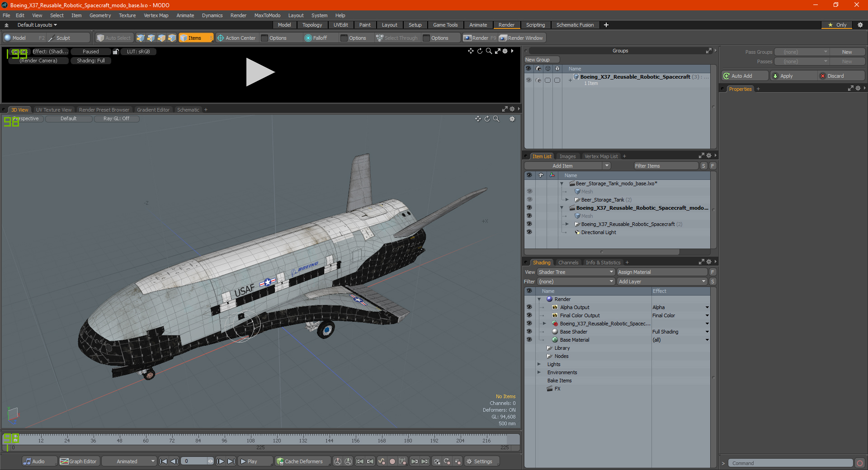Toggle visibility of Alpha Output layer
868x470 pixels.
[529, 307]
